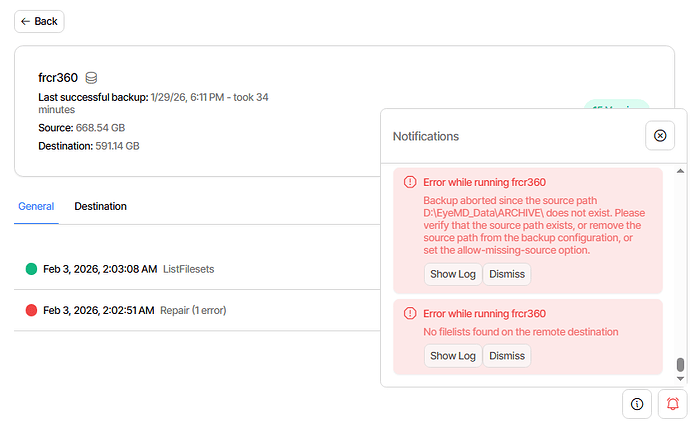Click warning icon on source path error

tap(410, 182)
